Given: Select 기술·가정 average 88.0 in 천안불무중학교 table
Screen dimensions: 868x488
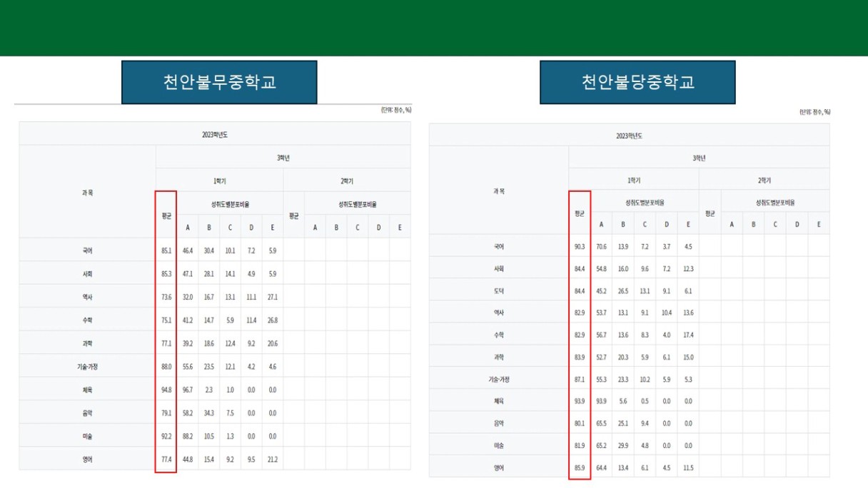Looking at the screenshot, I should pos(166,367).
